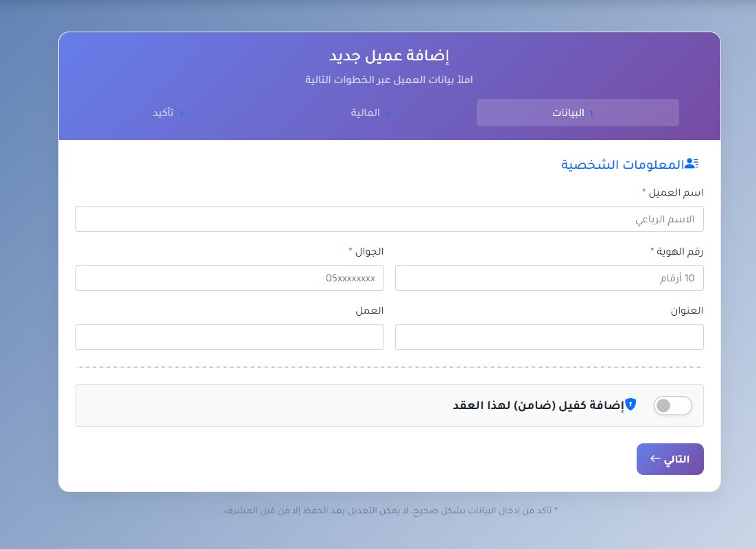This screenshot has height=549, width=756.
Task: Click the step number 3 badge on تأكيد
Action: (x=180, y=113)
